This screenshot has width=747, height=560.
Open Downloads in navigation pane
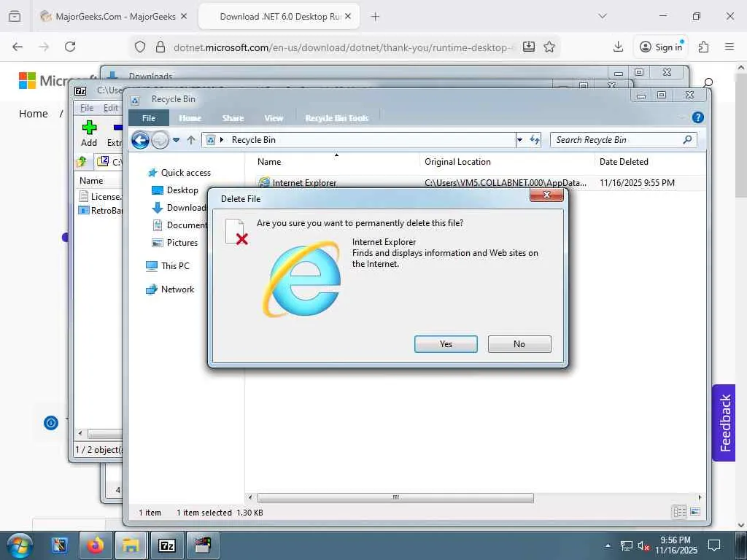point(179,208)
